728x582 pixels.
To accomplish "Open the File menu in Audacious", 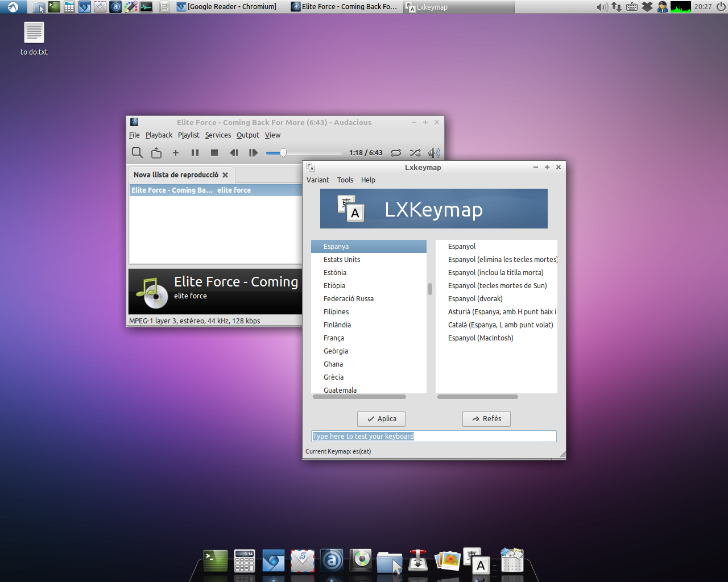I will pos(134,135).
